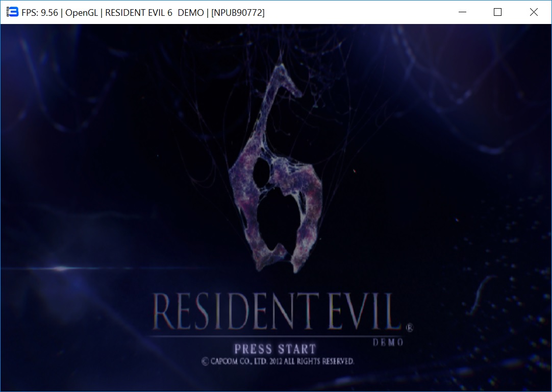This screenshot has height=392, width=552.
Task: Minimize the RESIDENT EVIL 6 DEMO window
Action: tap(463, 12)
